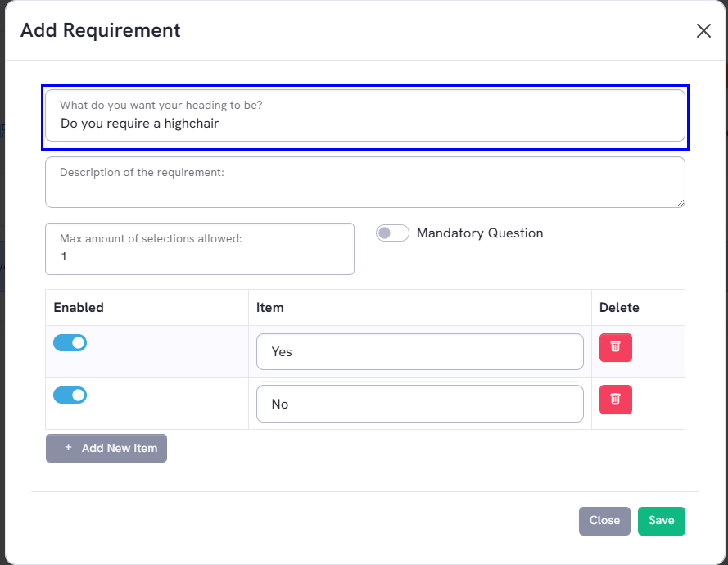Click the Enabled column header
728x565 pixels.
coord(79,307)
